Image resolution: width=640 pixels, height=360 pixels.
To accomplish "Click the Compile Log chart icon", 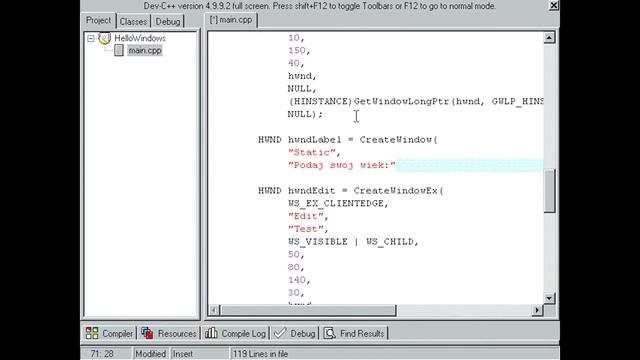I will (211, 333).
